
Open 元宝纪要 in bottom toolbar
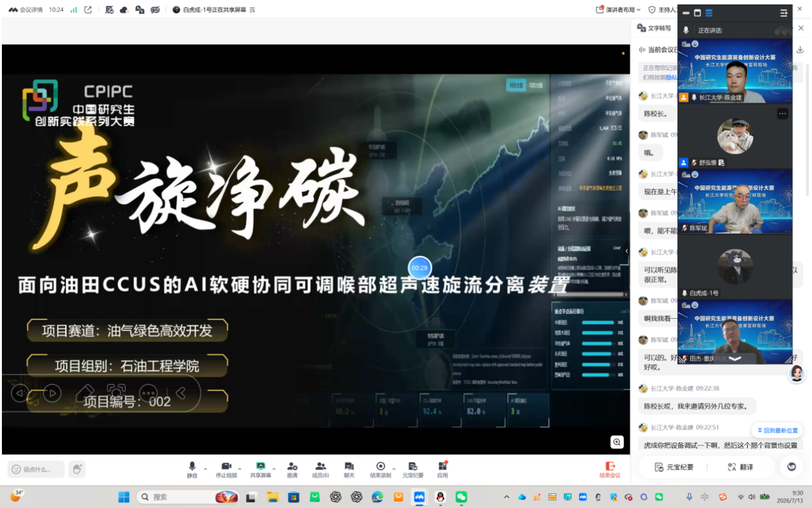click(413, 470)
